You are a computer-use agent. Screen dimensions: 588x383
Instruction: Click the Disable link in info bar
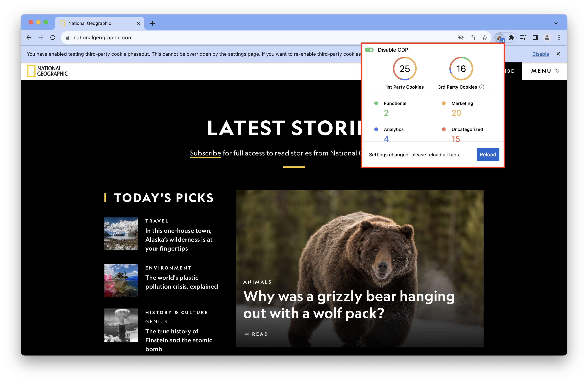click(540, 54)
